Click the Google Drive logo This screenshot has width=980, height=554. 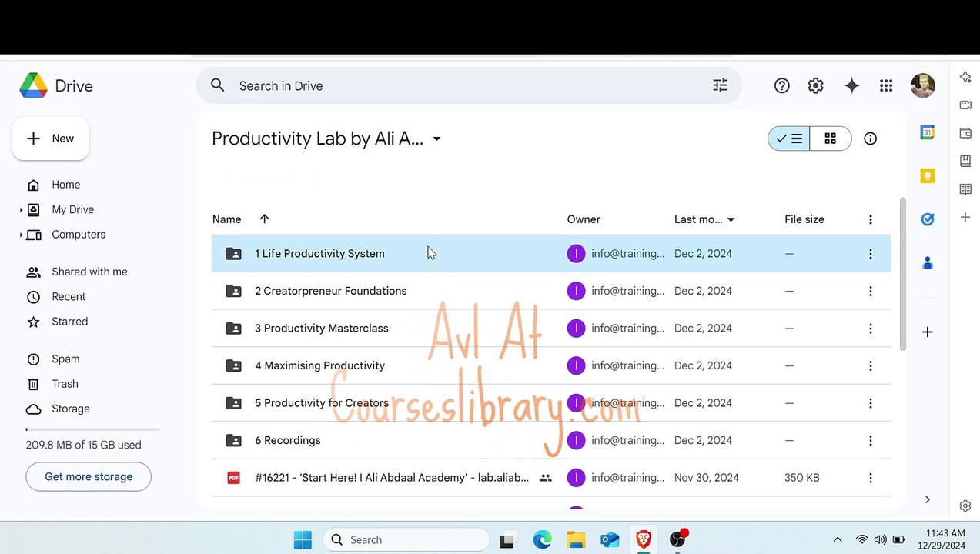pos(33,86)
